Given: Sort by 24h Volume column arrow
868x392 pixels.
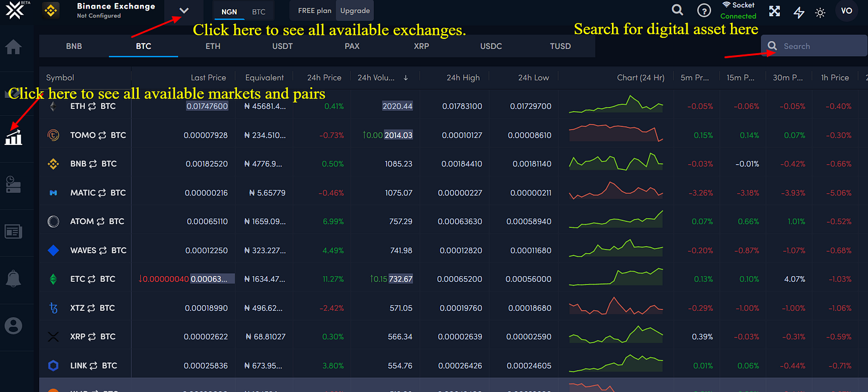Looking at the screenshot, I should 406,78.
